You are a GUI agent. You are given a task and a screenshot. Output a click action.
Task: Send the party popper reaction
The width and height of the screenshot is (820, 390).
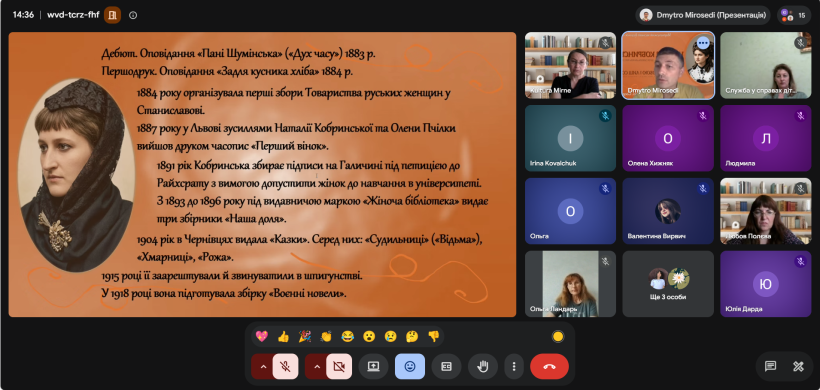(x=304, y=336)
